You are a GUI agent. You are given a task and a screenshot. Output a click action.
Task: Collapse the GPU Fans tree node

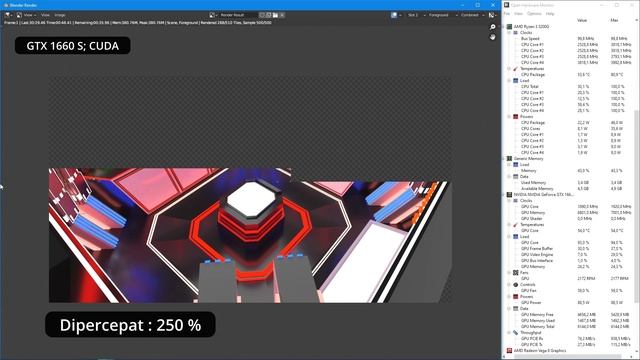click(x=509, y=272)
